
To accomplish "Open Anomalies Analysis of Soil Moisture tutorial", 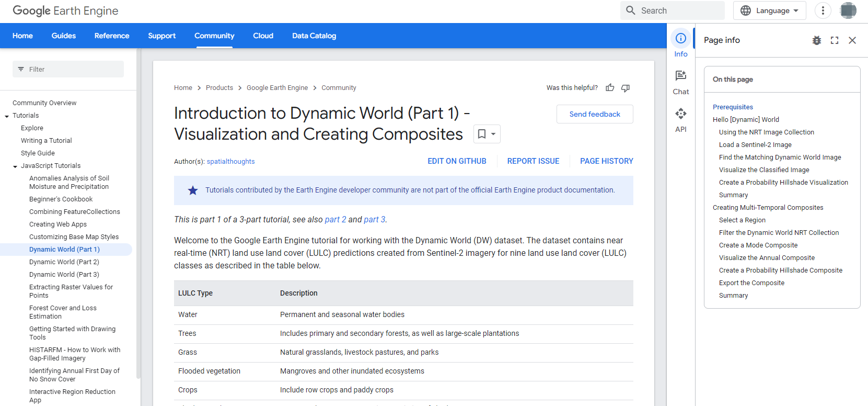I will 69,183.
